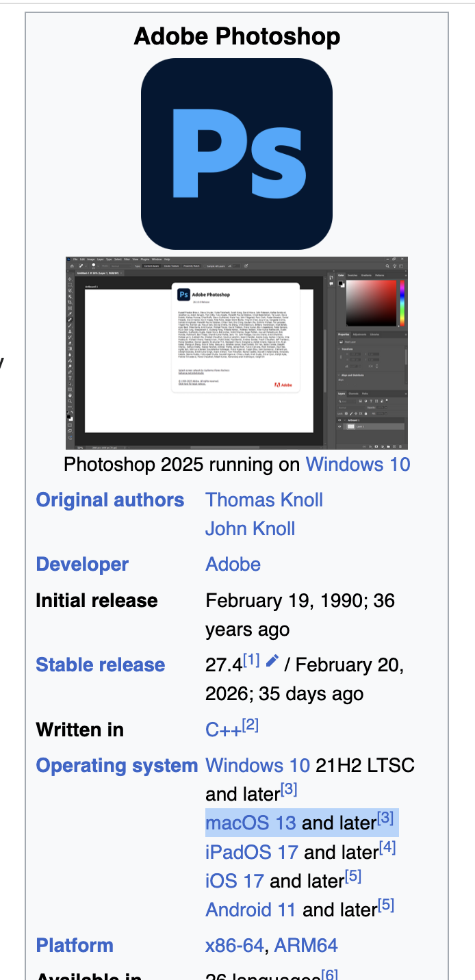Jump to reference [4] after iPadOS 17
Image resolution: width=475 pixels, height=980 pixels.
click(x=387, y=847)
